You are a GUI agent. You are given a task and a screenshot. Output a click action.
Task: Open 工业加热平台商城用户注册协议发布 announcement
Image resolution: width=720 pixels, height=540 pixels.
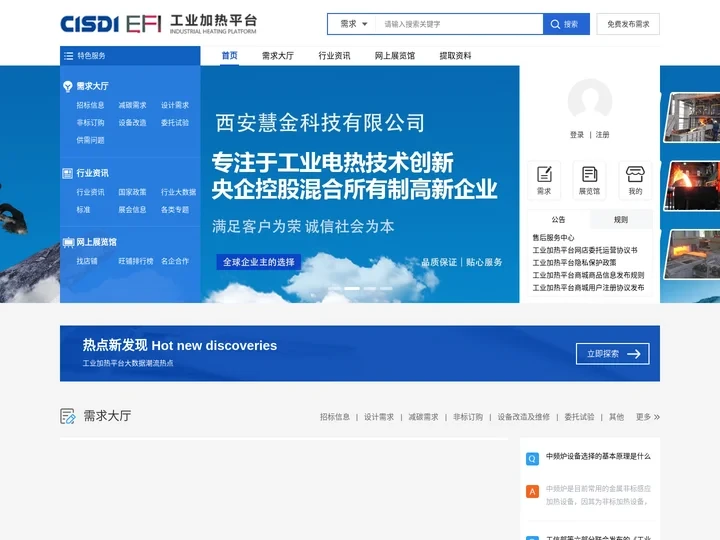point(588,287)
